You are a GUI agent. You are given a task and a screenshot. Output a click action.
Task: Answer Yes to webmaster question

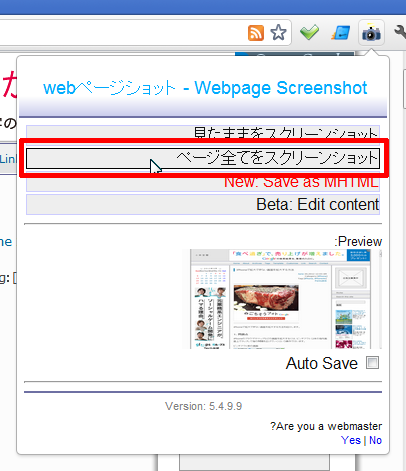click(351, 440)
